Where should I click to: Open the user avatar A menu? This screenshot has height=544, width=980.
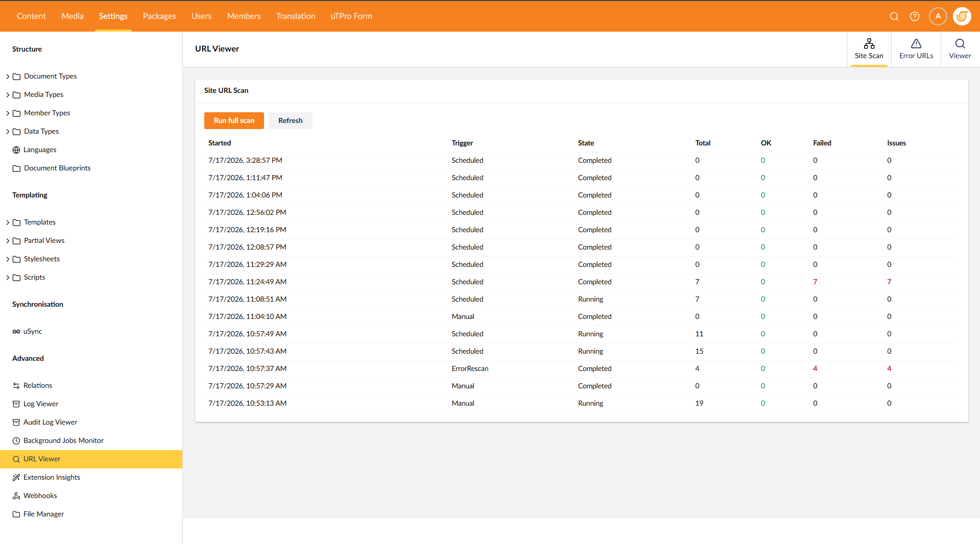click(x=938, y=16)
